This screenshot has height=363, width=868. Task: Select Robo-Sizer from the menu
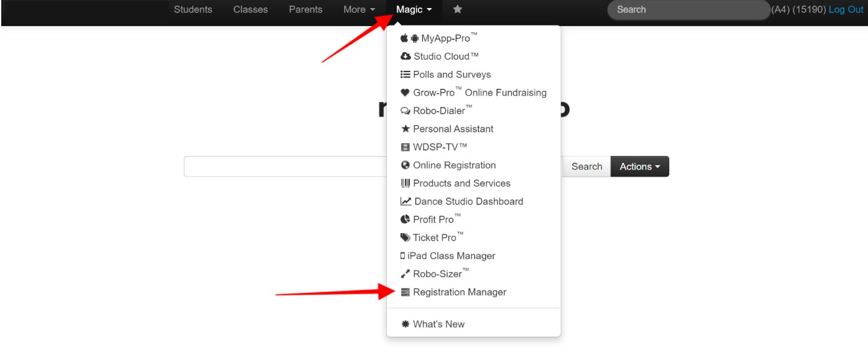[474, 274]
